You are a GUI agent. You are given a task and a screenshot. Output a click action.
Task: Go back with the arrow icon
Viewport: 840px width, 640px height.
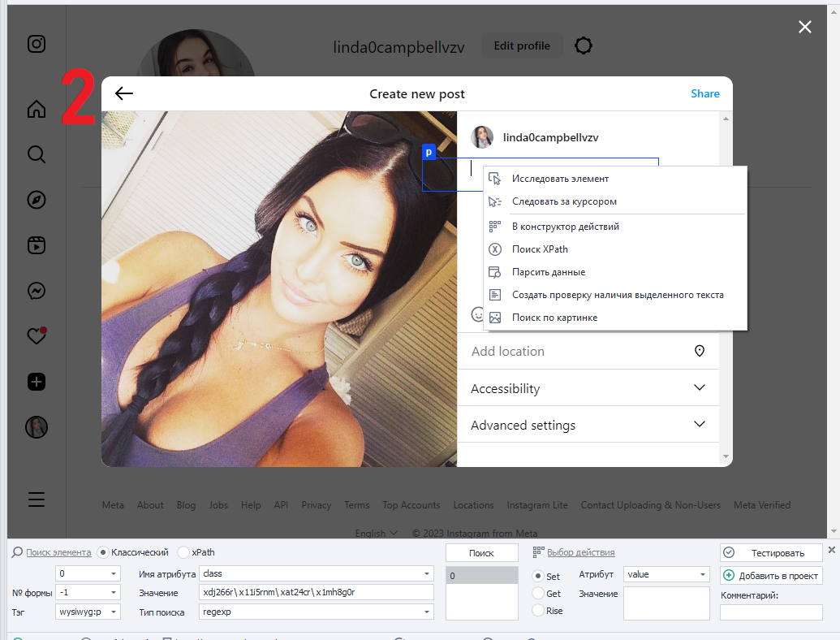click(x=123, y=93)
